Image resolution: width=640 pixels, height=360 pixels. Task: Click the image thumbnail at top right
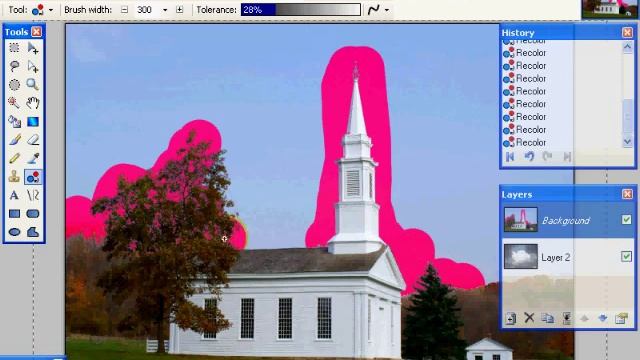point(608,9)
